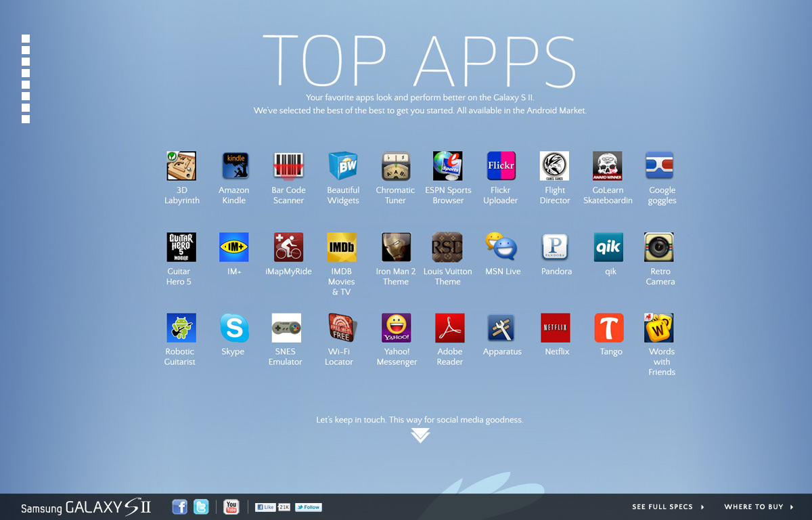Screen dimensions: 812x520
Task: Click the "Google goggles" app label
Action: point(662,195)
